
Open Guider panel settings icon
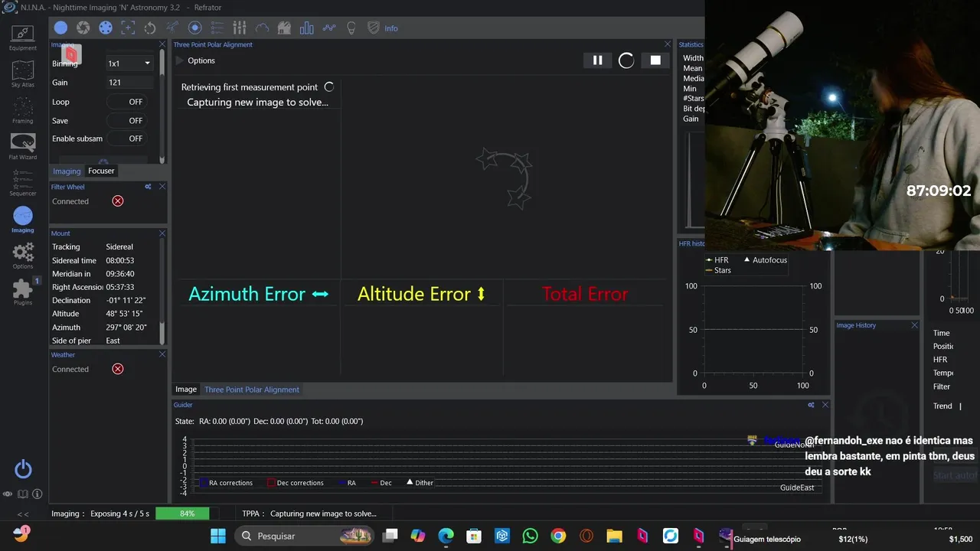click(x=811, y=405)
